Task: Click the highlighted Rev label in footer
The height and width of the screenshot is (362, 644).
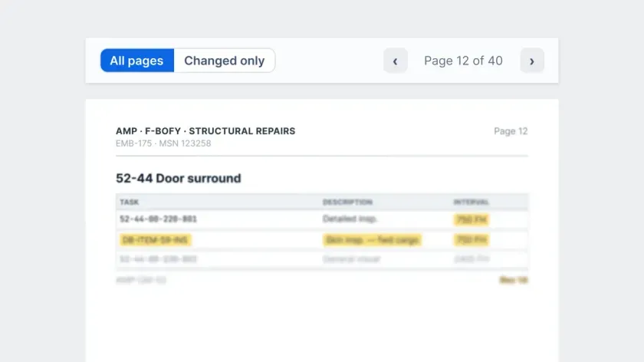Action: 514,280
